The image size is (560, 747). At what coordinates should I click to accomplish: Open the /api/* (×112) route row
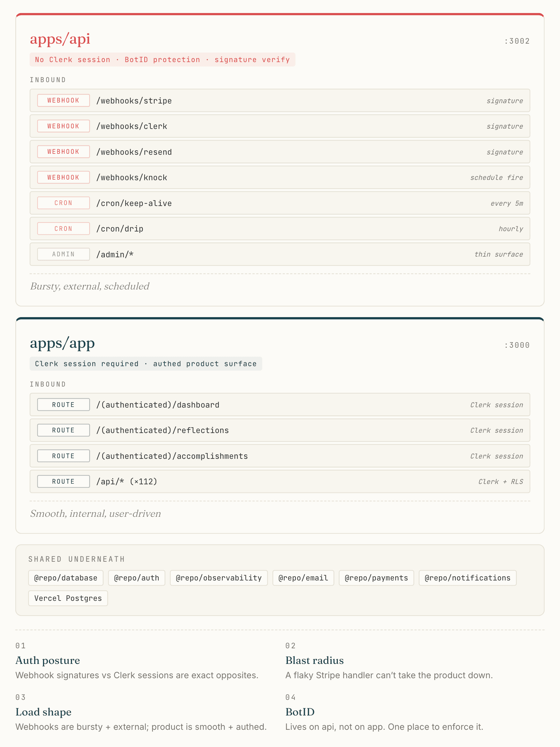click(x=280, y=481)
